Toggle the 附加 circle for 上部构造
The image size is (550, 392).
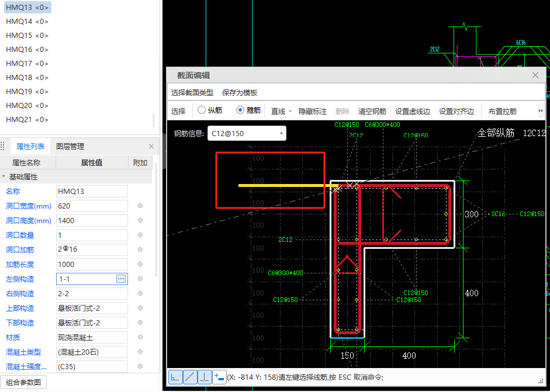(x=140, y=308)
